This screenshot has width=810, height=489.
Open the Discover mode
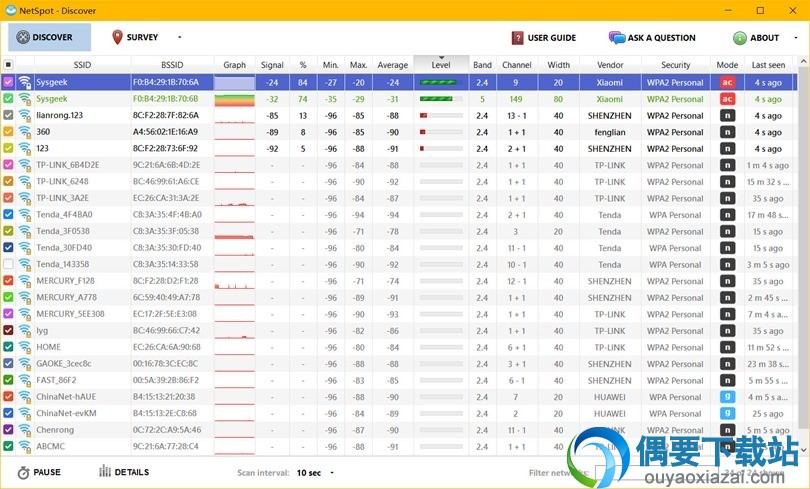pos(49,37)
